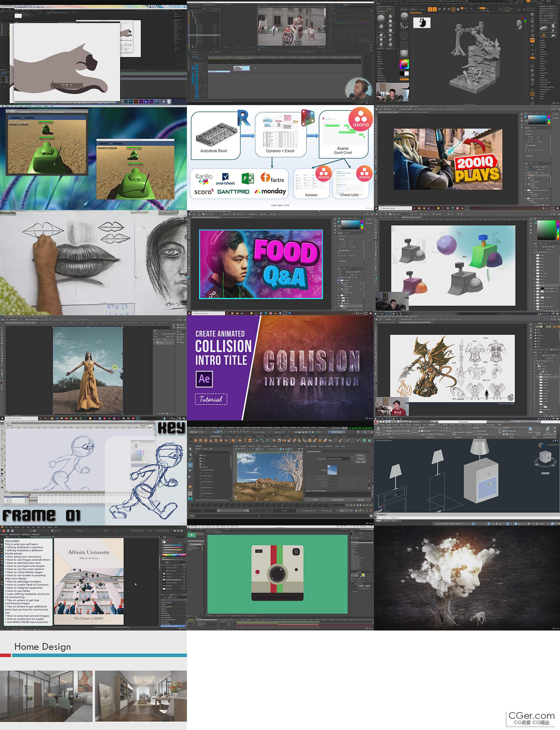Viewport: 560px width, 730px height.
Task: Click the Maya M logo below the toolbox
Action: [x=190, y=499]
